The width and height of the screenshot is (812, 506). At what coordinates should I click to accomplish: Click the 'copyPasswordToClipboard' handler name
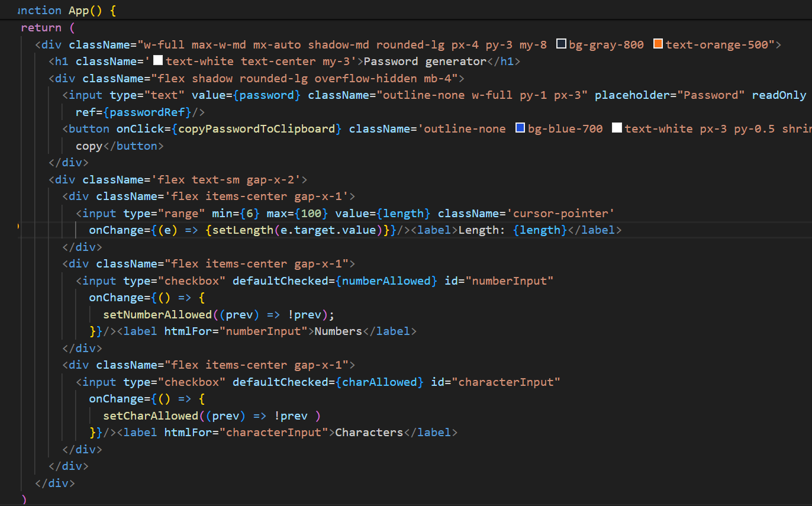point(256,128)
